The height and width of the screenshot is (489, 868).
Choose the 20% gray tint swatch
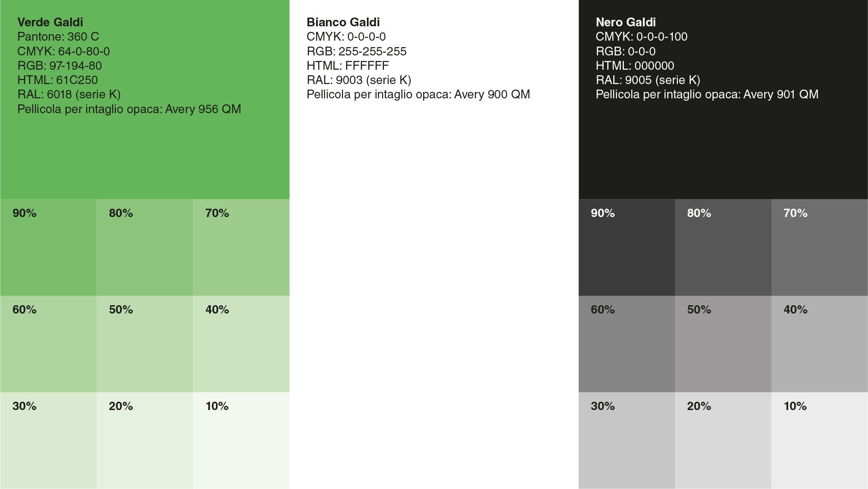tap(723, 441)
